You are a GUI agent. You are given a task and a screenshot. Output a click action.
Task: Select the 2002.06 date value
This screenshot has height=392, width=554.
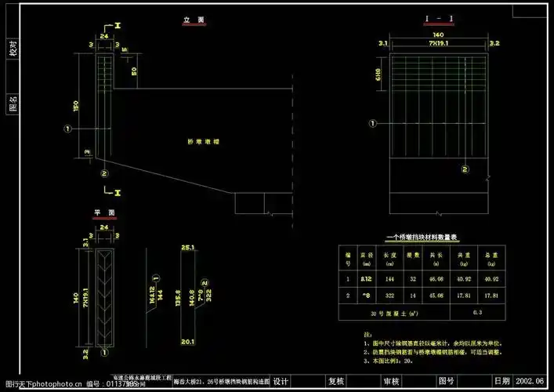(529, 381)
